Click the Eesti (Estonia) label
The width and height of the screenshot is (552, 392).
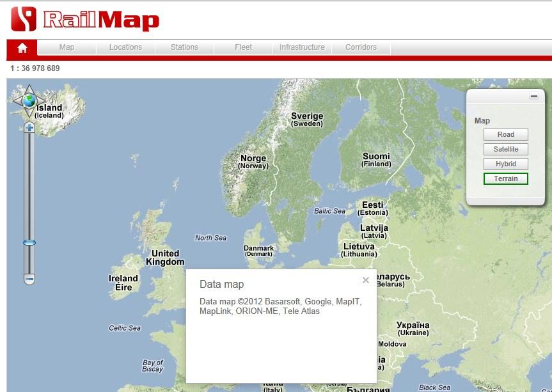pyautogui.click(x=373, y=208)
